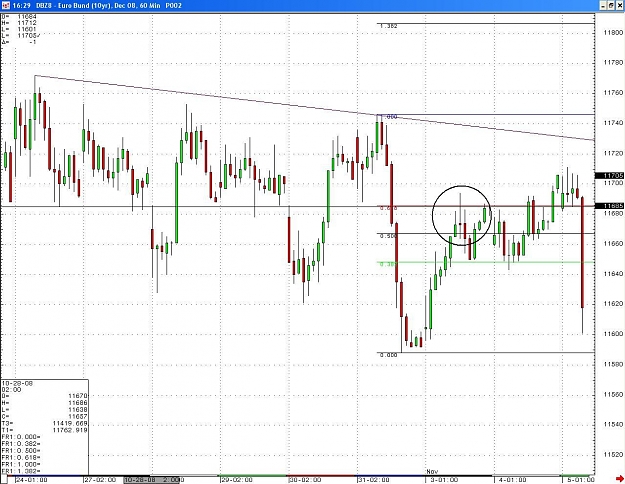This screenshot has height=484, width=625.
Task: Click the 11660 price axis label
Action: 613,244
